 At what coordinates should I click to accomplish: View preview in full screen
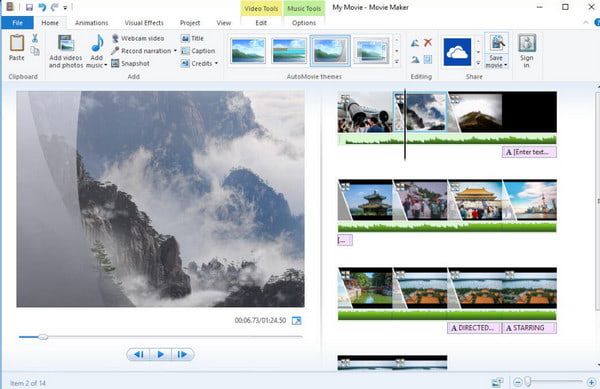[x=297, y=321]
